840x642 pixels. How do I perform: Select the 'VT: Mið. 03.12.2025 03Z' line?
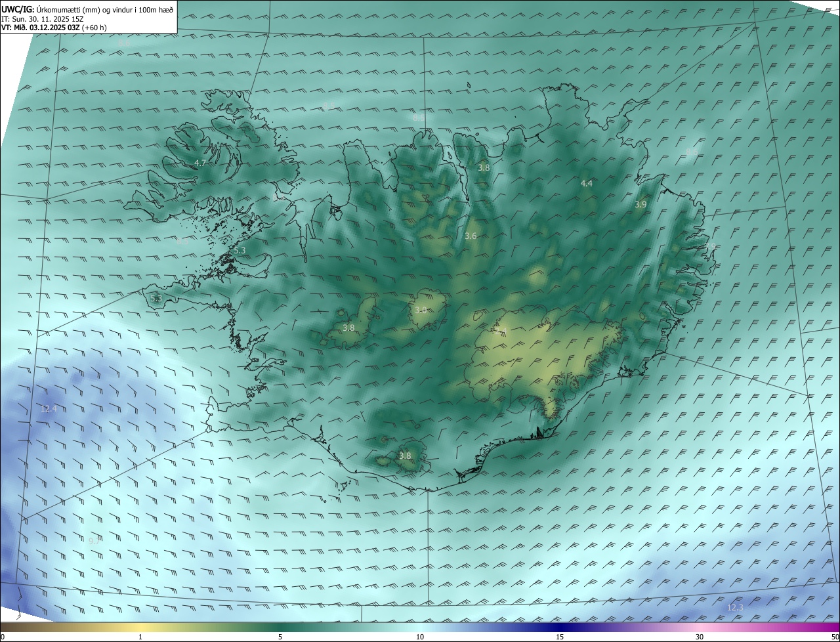click(x=54, y=28)
